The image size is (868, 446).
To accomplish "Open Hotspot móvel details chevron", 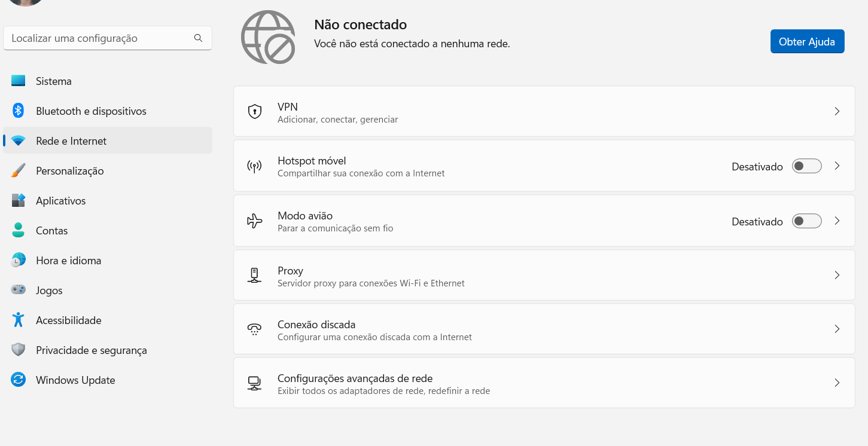I will click(837, 166).
